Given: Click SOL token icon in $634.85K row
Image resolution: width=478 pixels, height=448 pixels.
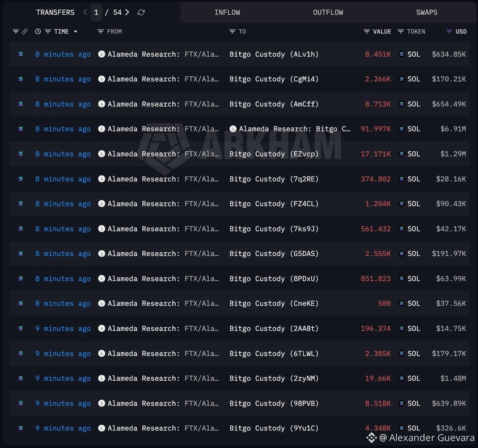Looking at the screenshot, I should click(402, 54).
